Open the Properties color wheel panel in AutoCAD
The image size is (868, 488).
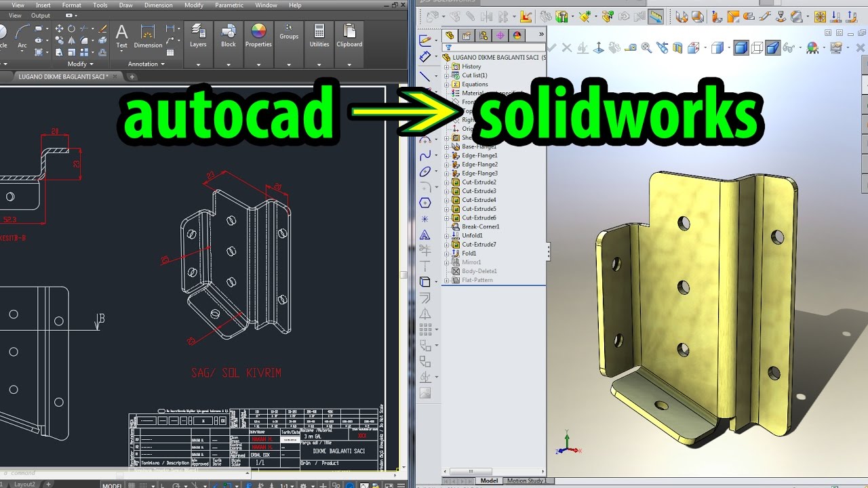click(x=258, y=36)
